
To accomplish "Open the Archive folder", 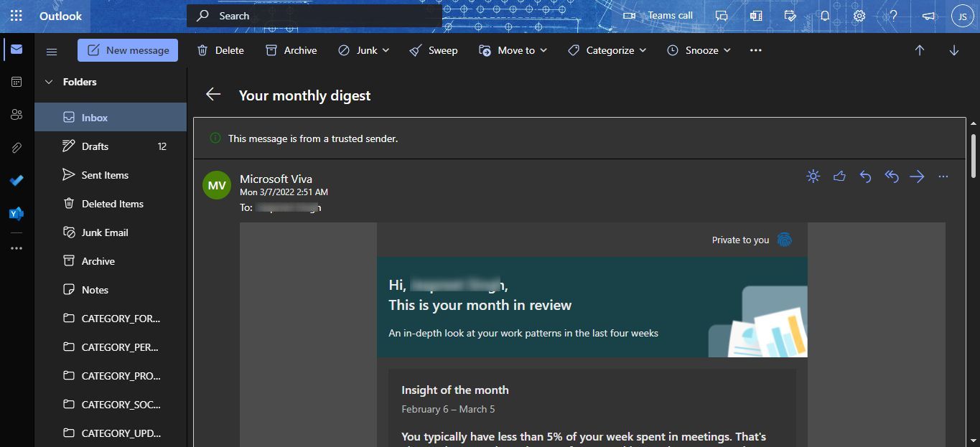I will click(x=111, y=261).
